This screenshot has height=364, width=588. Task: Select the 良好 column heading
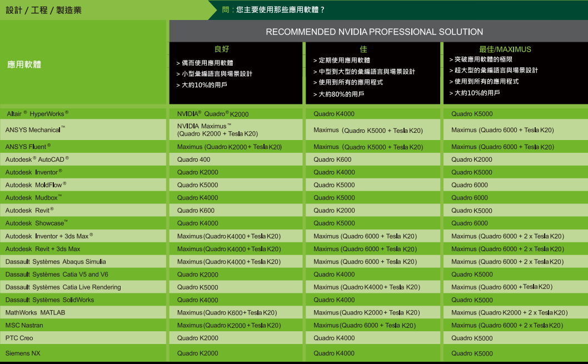click(x=222, y=49)
